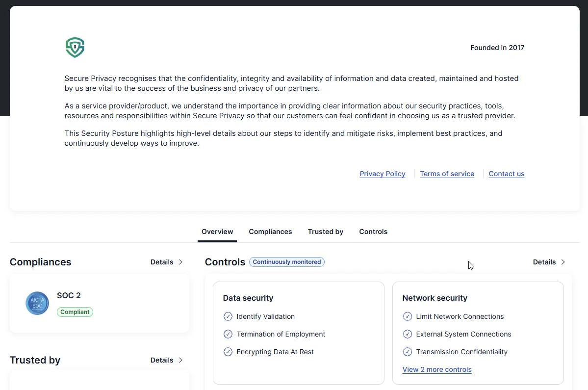Click the check icon beside Termination of Employment
588x390 pixels.
pyautogui.click(x=228, y=334)
